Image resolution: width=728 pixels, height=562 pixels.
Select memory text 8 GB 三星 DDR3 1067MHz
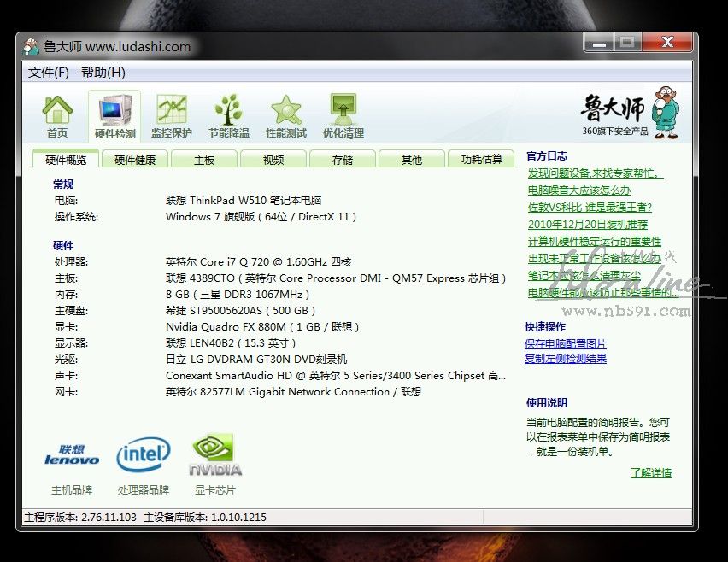pos(238,294)
